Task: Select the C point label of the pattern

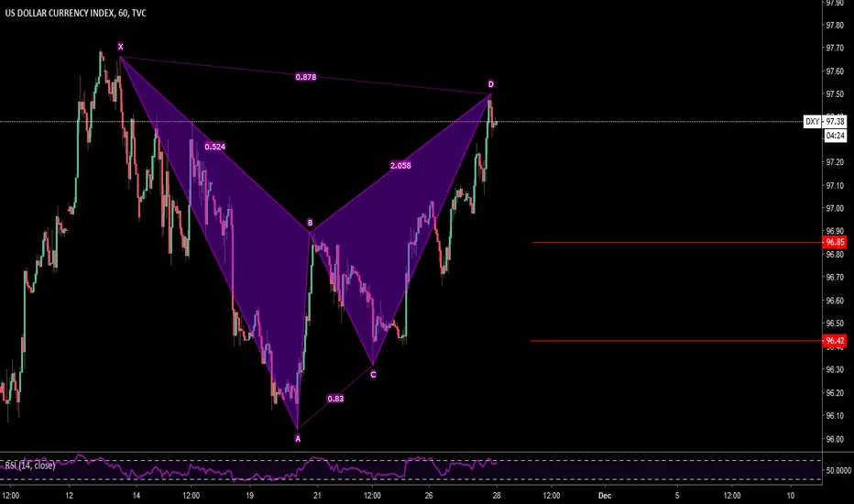Action: [373, 374]
